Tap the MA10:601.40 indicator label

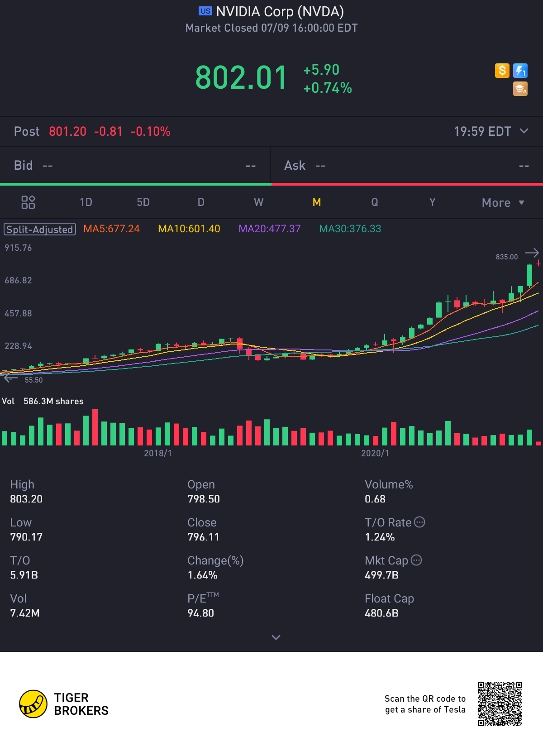click(x=189, y=229)
